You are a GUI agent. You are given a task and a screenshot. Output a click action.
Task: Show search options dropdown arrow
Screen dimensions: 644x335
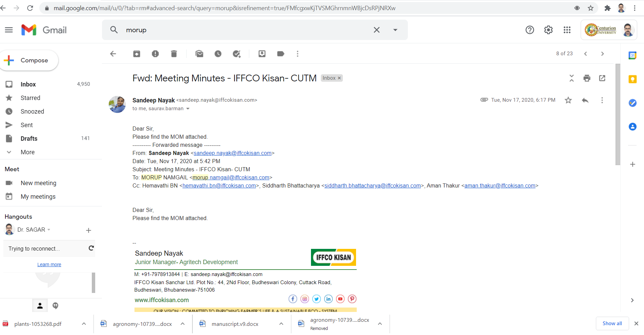[395, 30]
